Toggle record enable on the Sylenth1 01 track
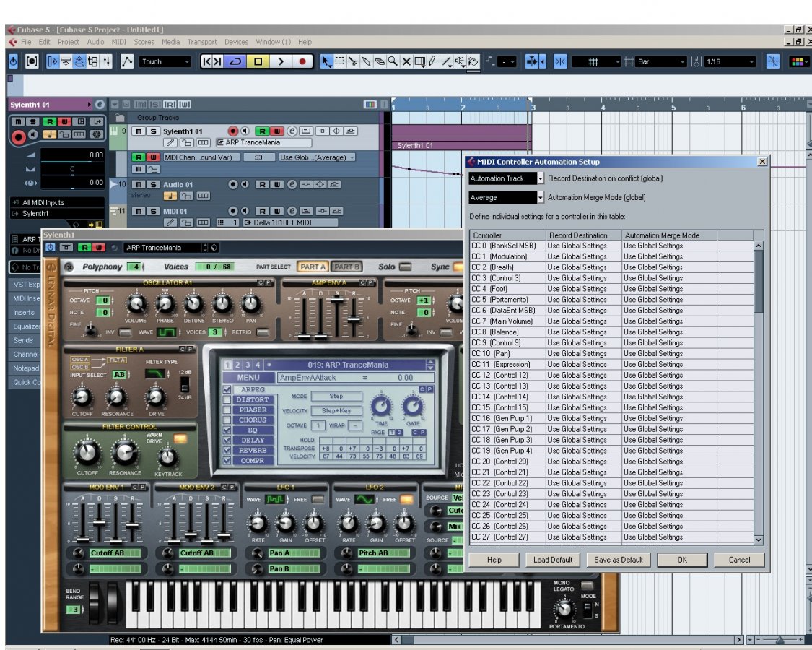Viewport: 812px width, 650px height. (x=233, y=131)
